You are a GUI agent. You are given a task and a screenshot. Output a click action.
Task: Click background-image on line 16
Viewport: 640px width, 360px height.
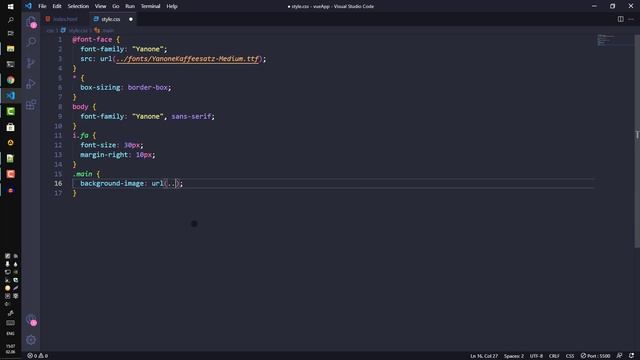tap(112, 184)
